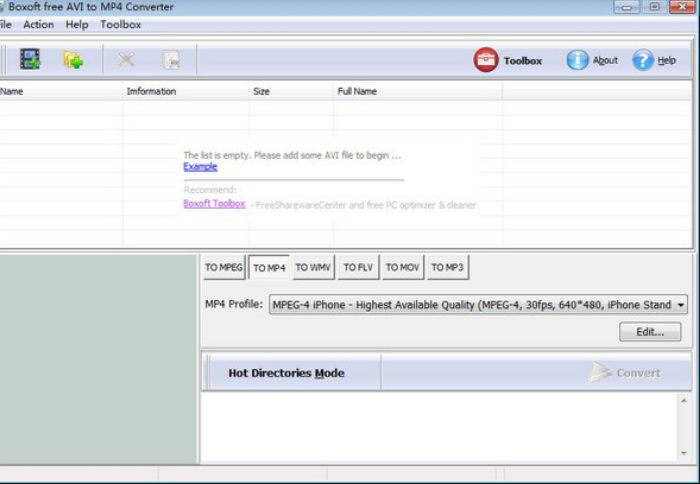
Task: Click the Convert label
Action: (638, 373)
